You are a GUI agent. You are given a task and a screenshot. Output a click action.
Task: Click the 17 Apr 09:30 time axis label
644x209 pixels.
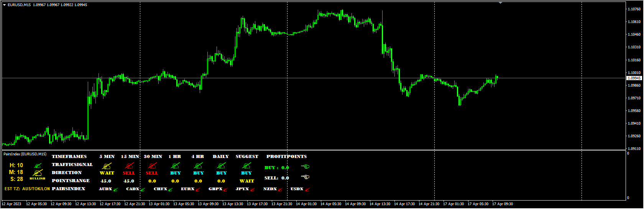(503, 204)
